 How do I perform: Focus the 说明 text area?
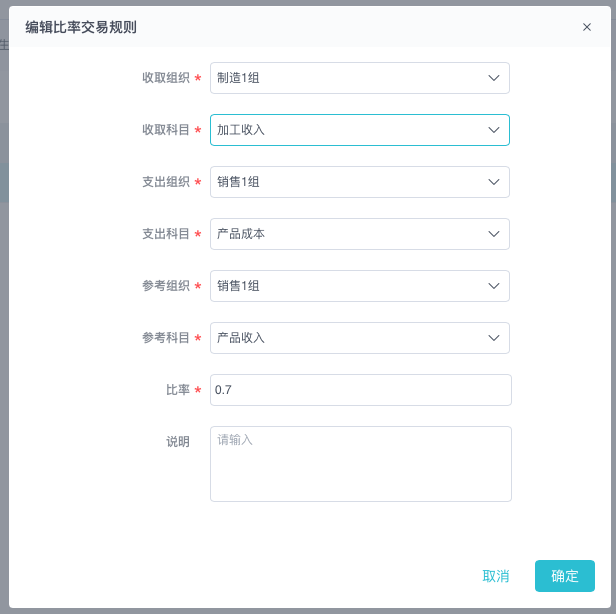(360, 464)
